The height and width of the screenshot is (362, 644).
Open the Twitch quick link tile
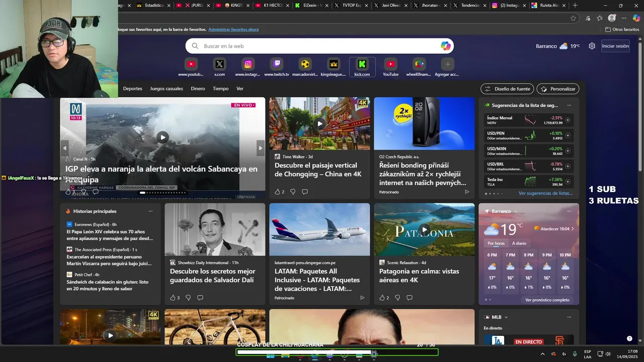point(277,67)
